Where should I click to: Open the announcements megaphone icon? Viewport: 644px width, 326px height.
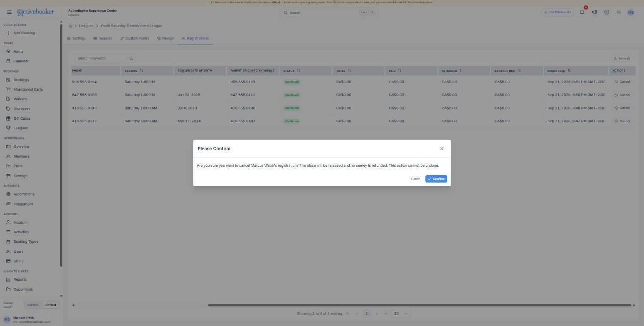click(594, 12)
